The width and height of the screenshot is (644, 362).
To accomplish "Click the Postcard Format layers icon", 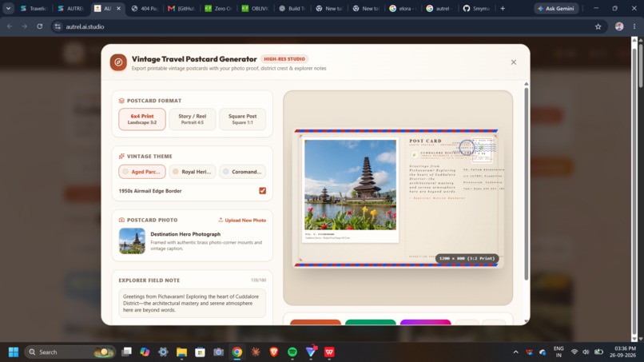I will 121,101.
